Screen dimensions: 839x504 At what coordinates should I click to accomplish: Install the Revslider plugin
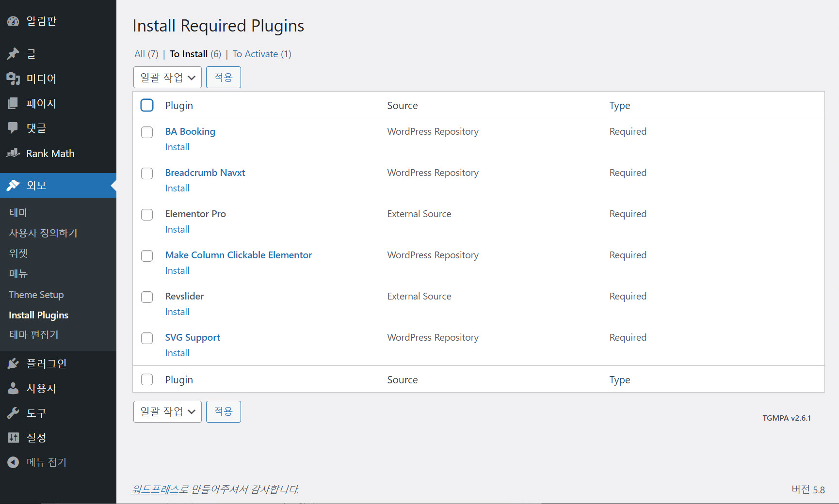tap(177, 312)
